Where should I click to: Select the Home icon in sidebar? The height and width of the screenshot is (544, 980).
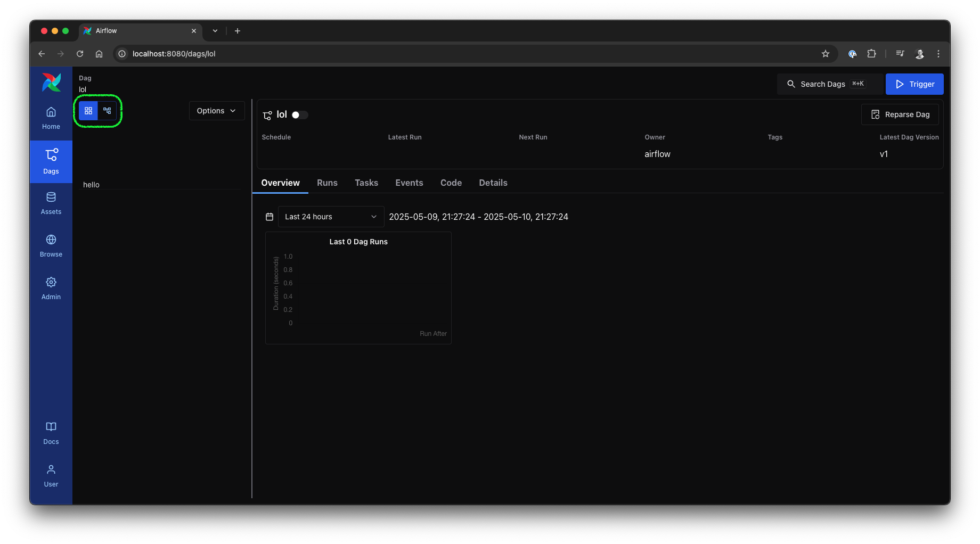pyautogui.click(x=51, y=117)
